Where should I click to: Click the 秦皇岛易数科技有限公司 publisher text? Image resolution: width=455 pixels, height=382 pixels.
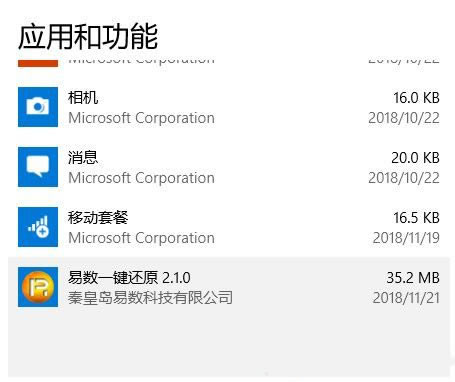tap(150, 298)
